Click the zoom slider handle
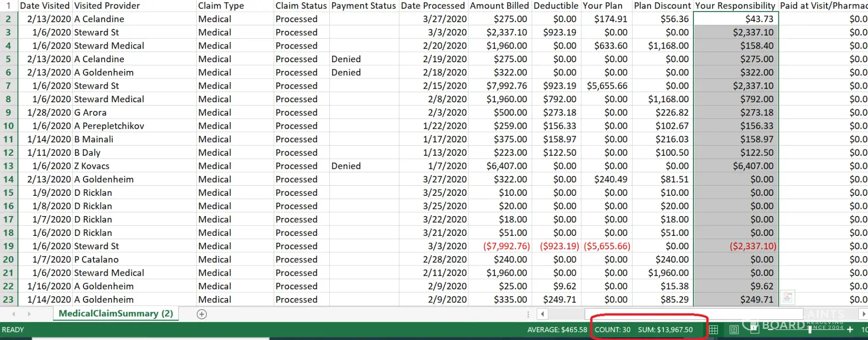 coord(810,330)
